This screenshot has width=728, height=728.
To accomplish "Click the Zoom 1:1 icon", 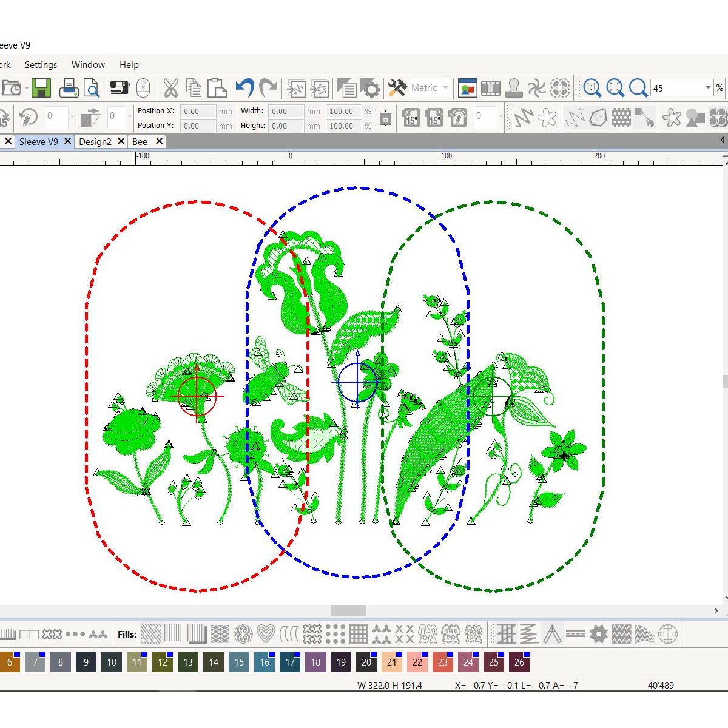I will pos(593,87).
